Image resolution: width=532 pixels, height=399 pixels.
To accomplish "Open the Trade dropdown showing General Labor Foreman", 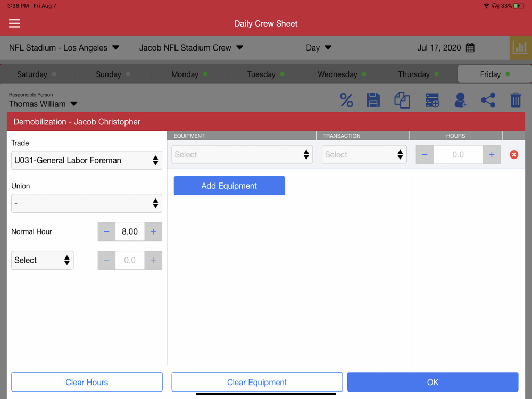I will click(x=87, y=160).
